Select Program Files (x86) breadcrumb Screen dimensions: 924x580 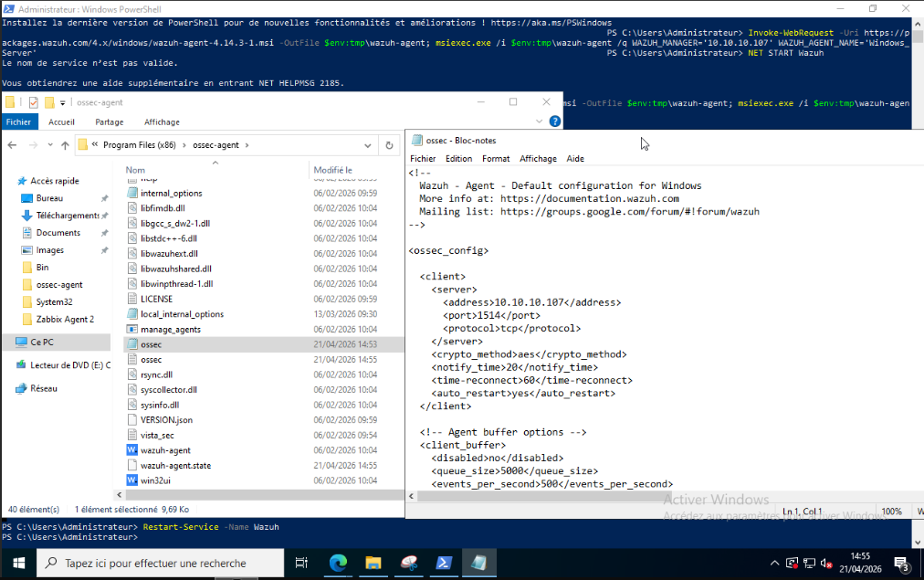pyautogui.click(x=139, y=145)
